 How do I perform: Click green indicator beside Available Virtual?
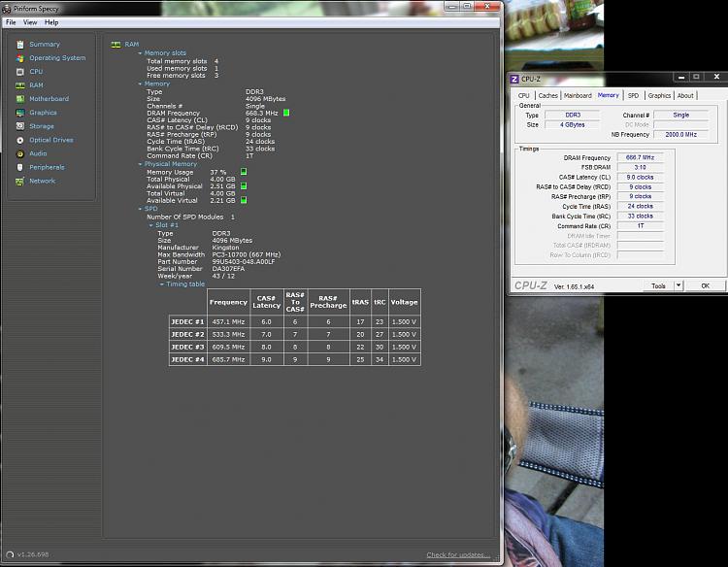pyautogui.click(x=244, y=200)
